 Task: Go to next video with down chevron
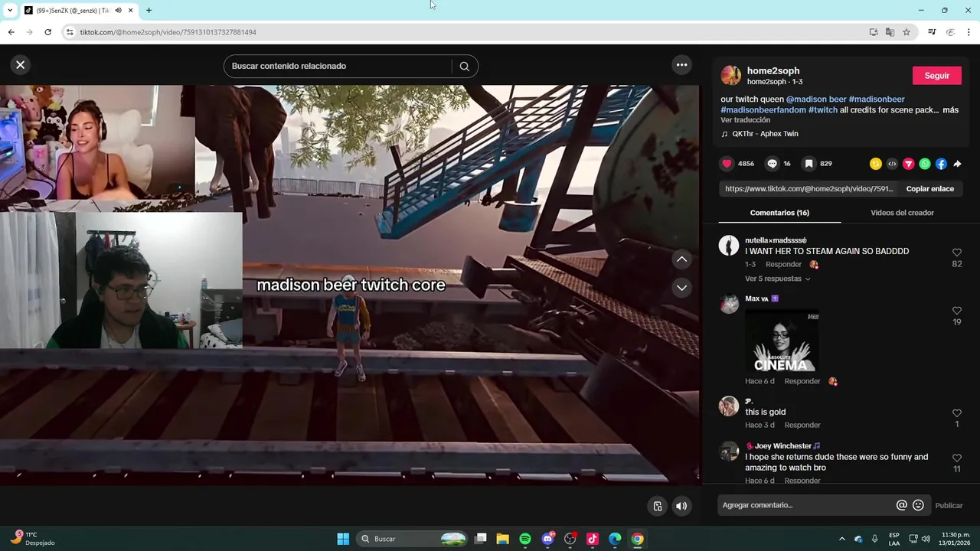tap(681, 288)
